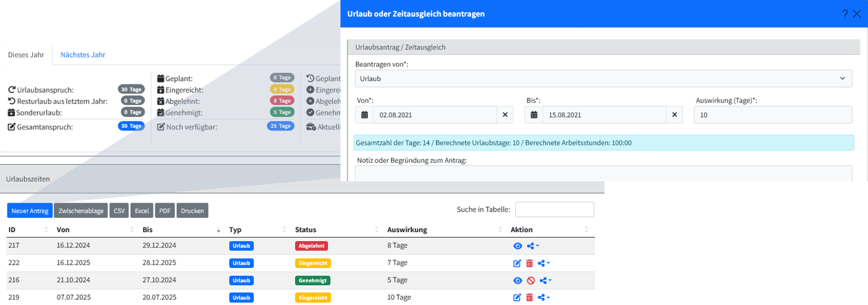Open share menu for request 216
This screenshot has height=305, width=868.
pos(545,280)
